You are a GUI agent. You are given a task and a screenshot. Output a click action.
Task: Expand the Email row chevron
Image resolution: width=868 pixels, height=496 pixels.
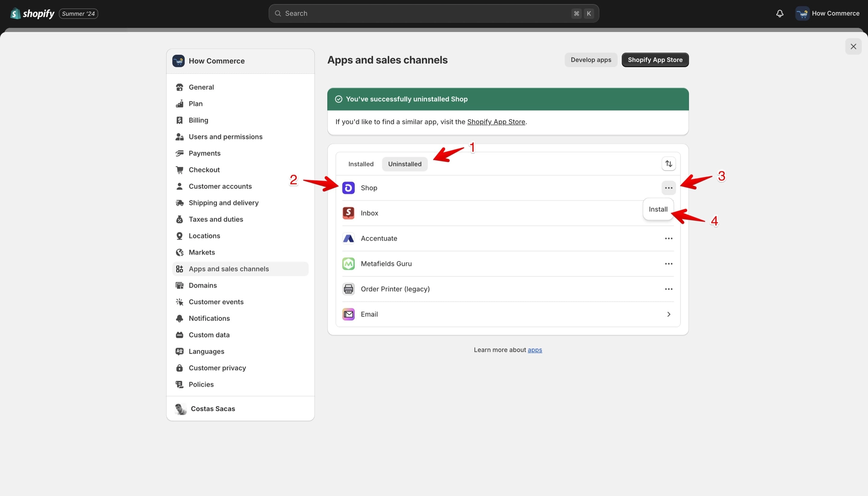[x=668, y=314]
